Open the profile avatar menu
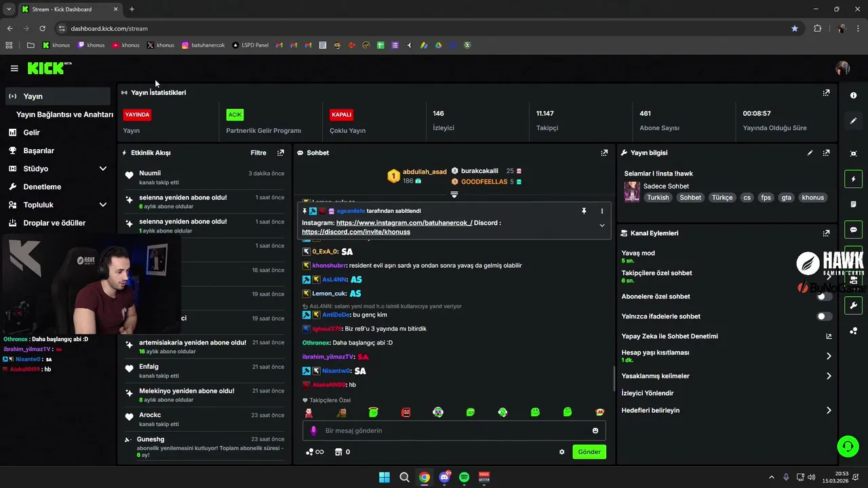Screen dimensions: 868x488 point(843,68)
